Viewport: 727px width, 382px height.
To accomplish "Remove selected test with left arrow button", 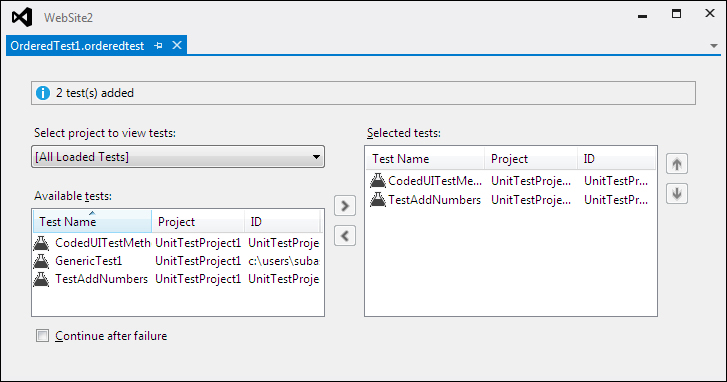I will 345,236.
